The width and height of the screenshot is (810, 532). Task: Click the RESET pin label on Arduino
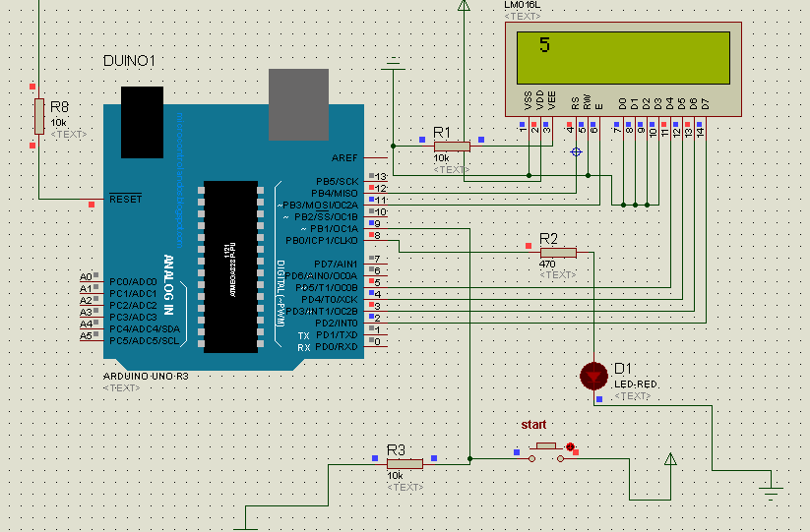[x=126, y=200]
